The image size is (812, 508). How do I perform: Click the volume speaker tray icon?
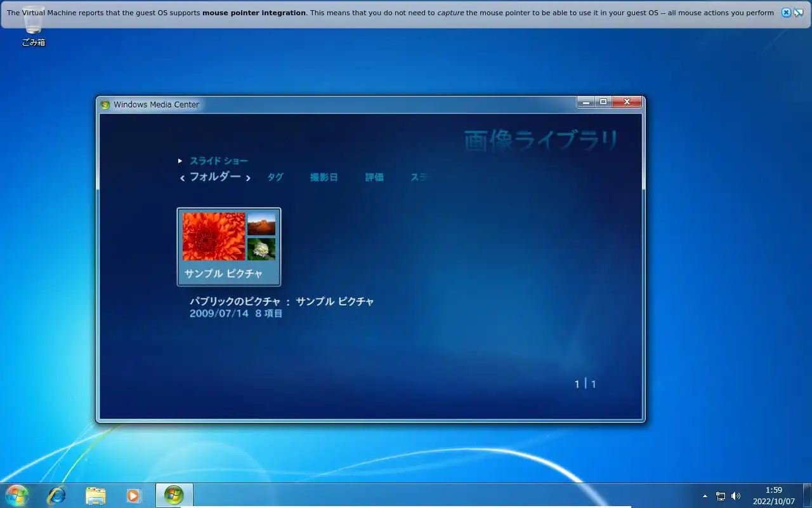tap(736, 496)
